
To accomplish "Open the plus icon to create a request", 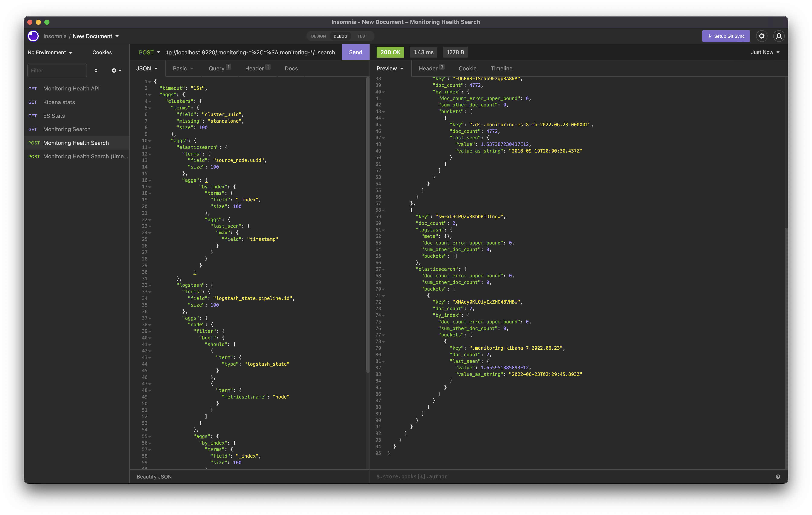I will [114, 70].
